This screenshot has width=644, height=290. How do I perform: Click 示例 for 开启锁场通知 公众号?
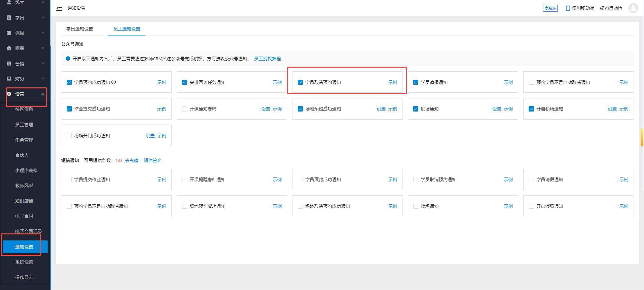(624, 109)
